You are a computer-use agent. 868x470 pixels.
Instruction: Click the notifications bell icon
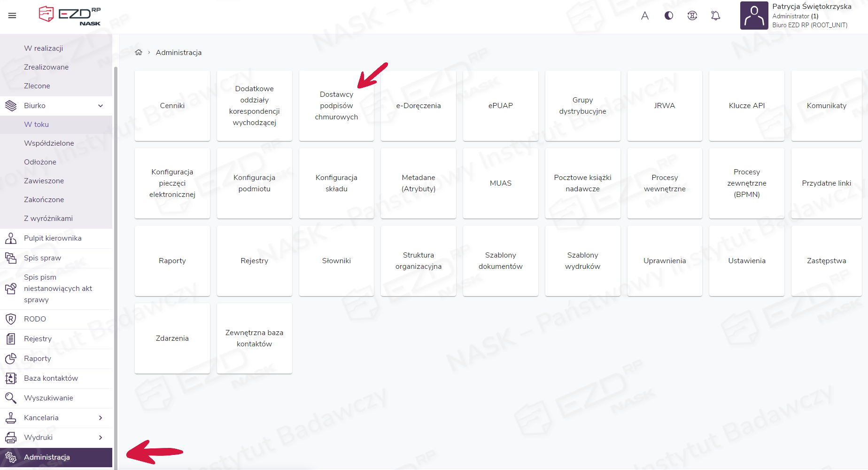(x=715, y=16)
